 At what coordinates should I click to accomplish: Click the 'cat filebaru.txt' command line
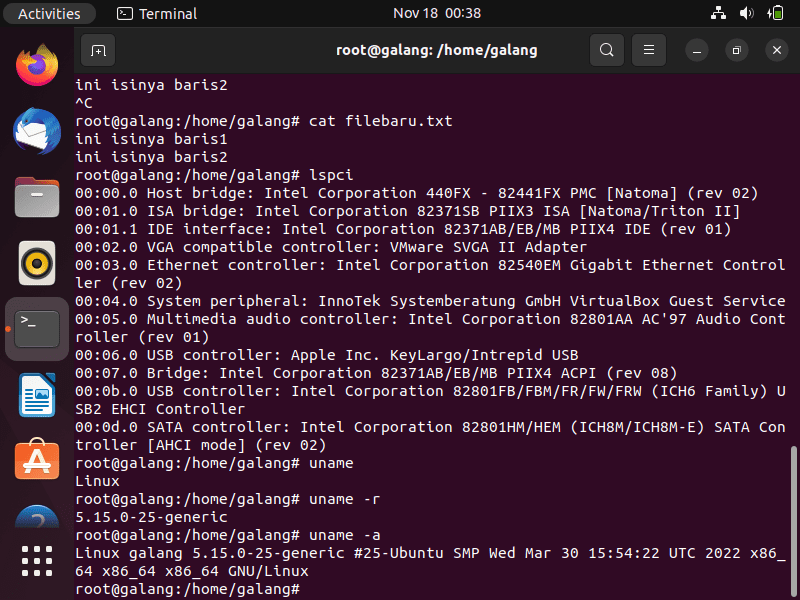point(264,121)
